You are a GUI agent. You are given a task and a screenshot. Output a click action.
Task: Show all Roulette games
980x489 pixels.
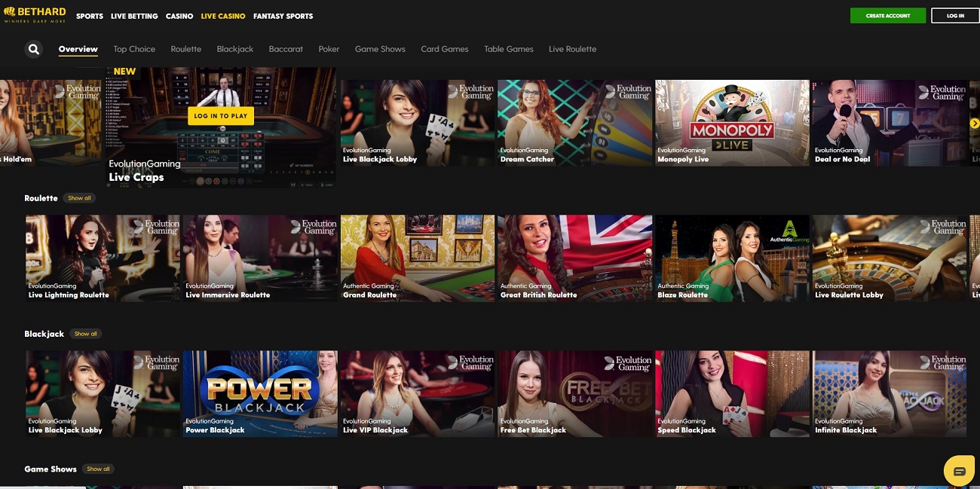click(79, 198)
